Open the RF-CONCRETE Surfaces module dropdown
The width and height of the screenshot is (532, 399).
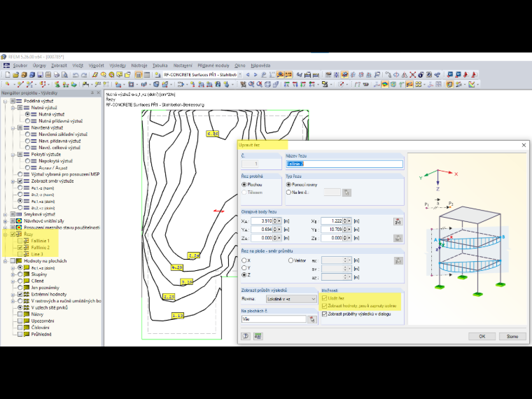click(x=240, y=75)
